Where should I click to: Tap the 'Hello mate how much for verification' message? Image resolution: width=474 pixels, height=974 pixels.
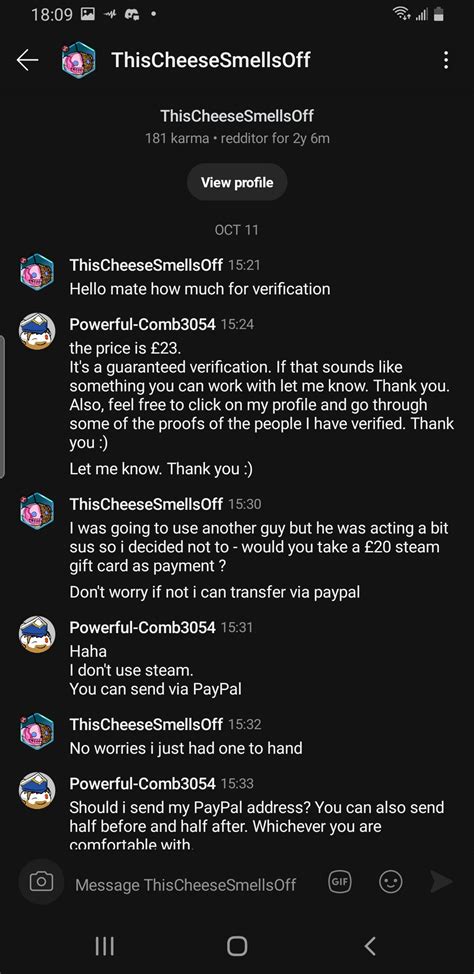point(199,289)
